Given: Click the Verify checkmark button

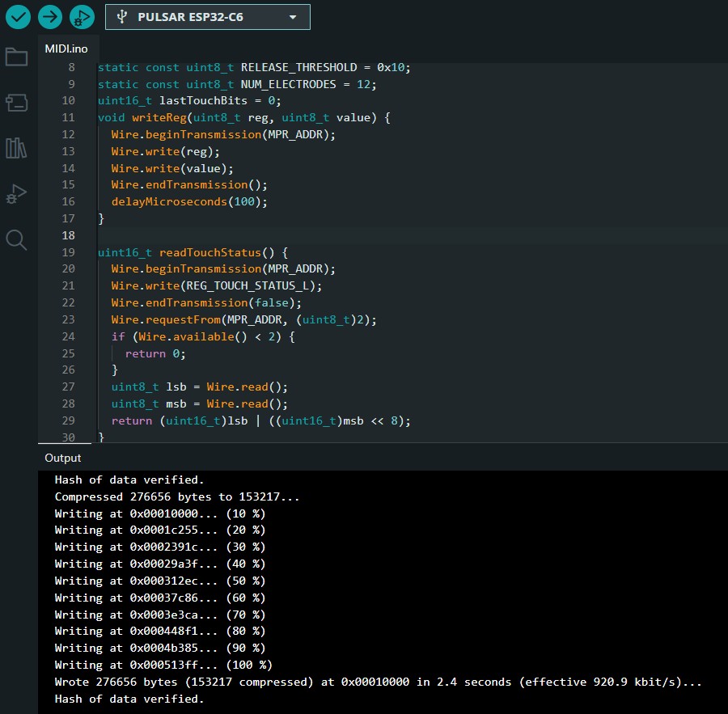Looking at the screenshot, I should coord(18,17).
